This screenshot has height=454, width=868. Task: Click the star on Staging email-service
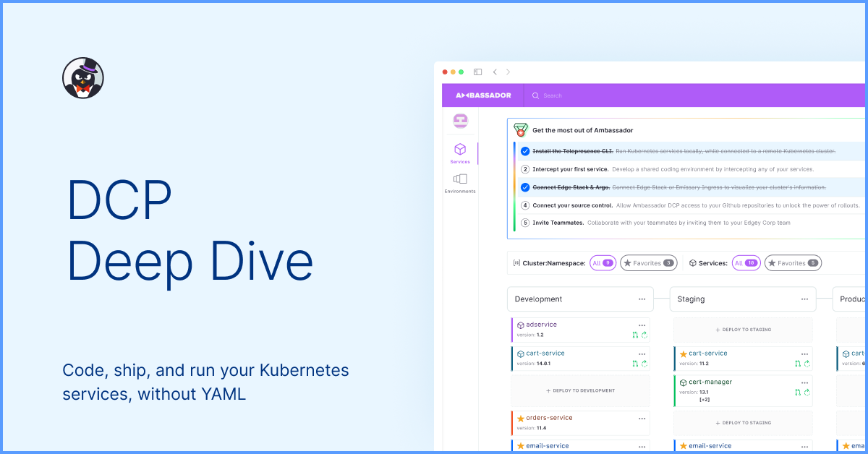pyautogui.click(x=683, y=446)
